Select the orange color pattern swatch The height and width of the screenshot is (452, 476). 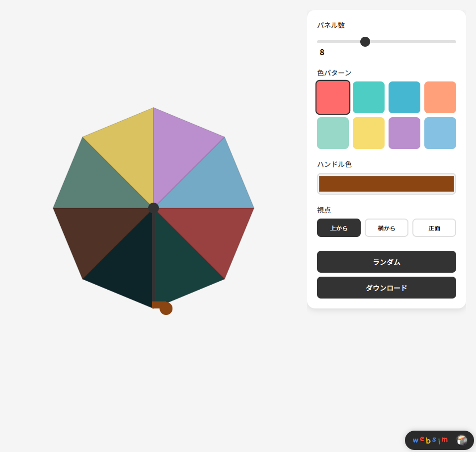point(440,97)
